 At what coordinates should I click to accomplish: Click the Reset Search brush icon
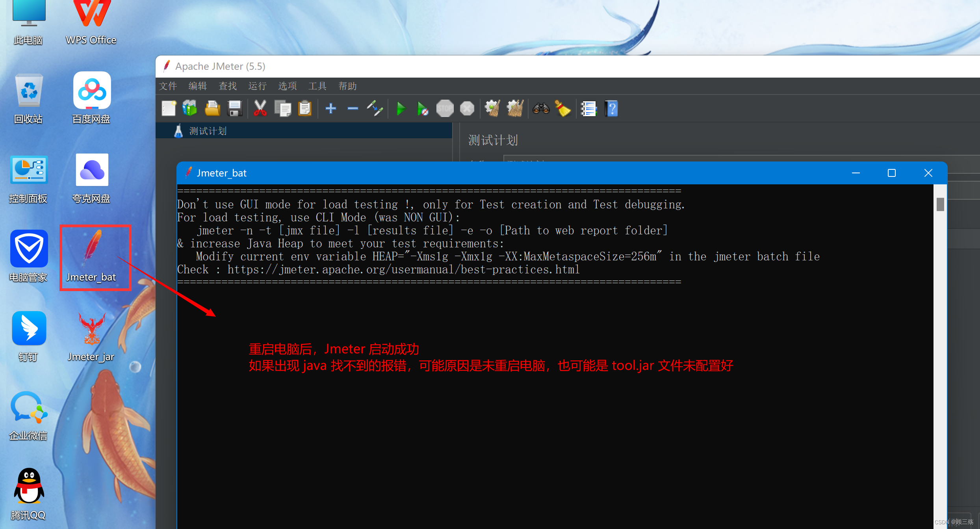(x=563, y=108)
